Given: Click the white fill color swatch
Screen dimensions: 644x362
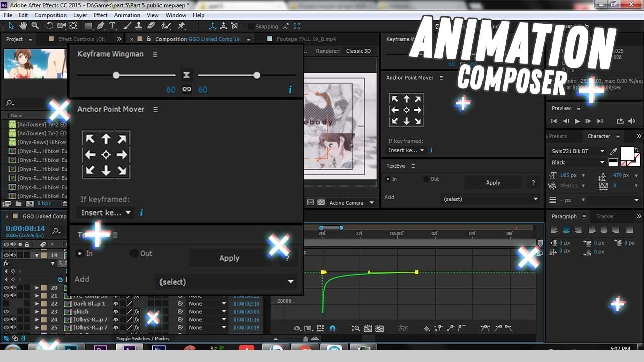Looking at the screenshot, I should [x=627, y=153].
